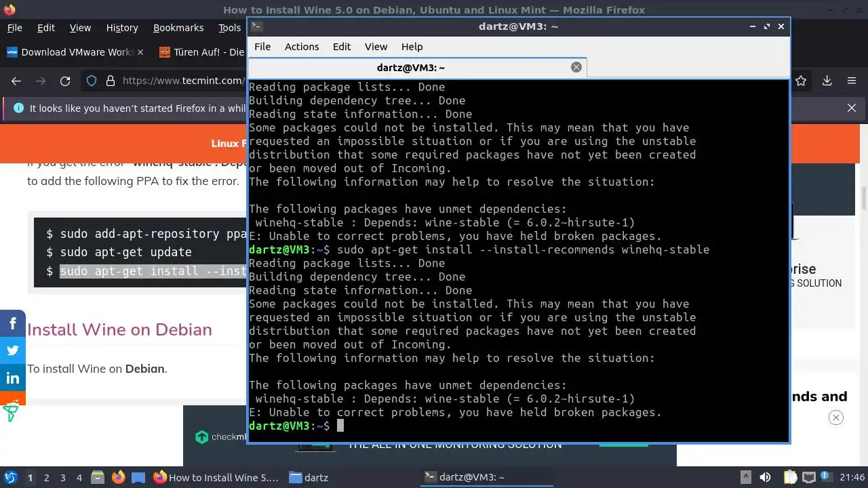Click the highlighted sudo apt-get install line
The image size is (868, 488).
(153, 271)
